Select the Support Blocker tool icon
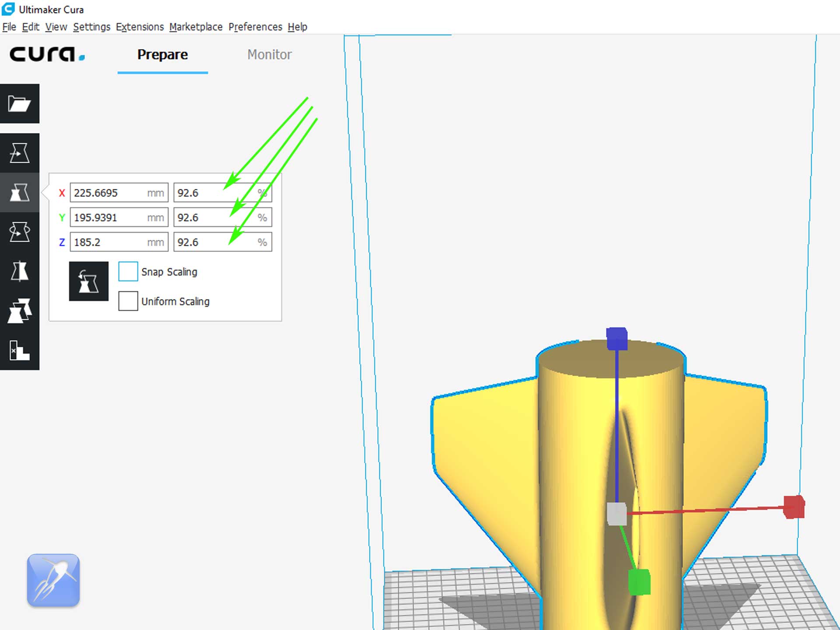This screenshot has width=840, height=630. [x=19, y=350]
